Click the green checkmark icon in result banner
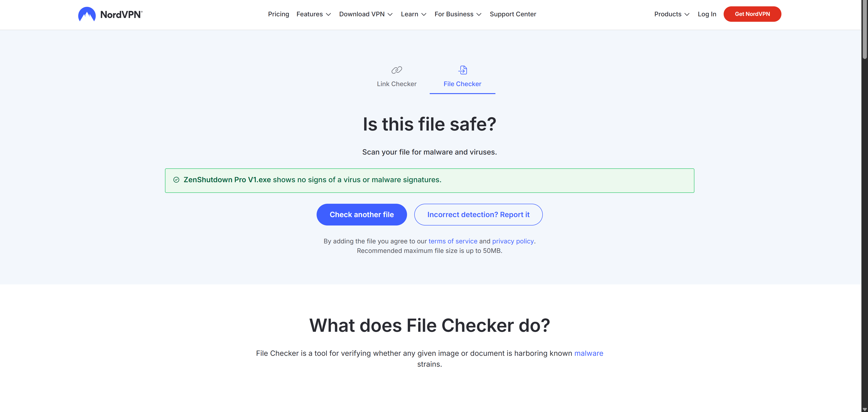 coord(176,179)
